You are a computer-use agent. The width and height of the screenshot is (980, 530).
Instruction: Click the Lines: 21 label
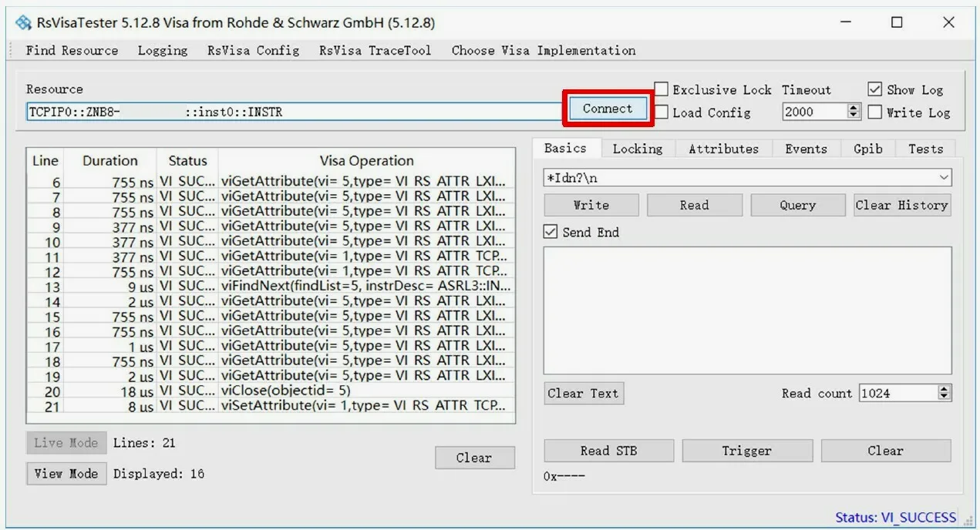[145, 443]
